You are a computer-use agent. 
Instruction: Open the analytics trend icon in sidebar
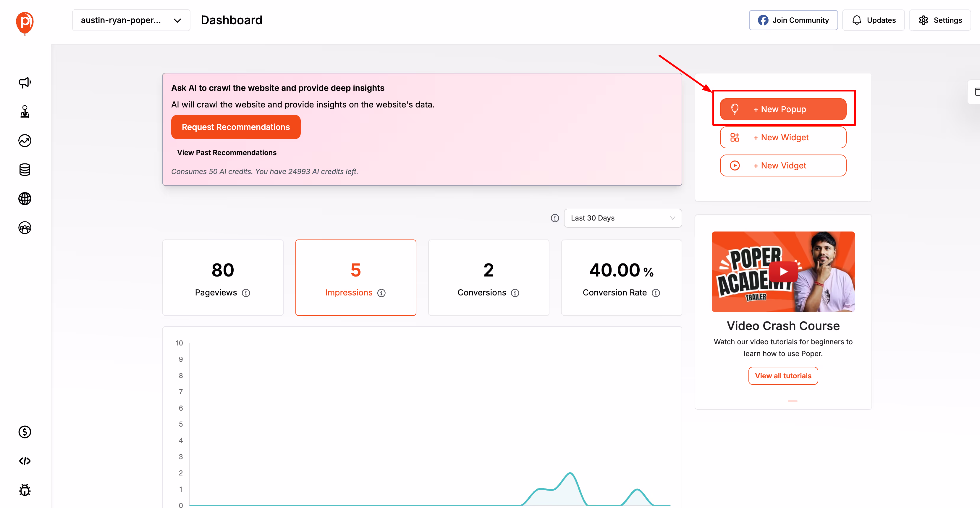(24, 141)
